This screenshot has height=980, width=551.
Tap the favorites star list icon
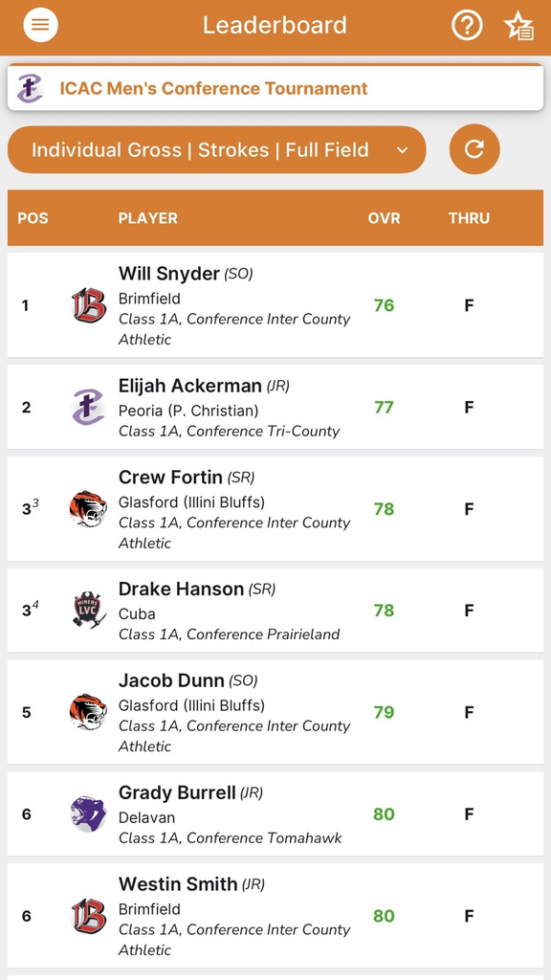point(518,26)
